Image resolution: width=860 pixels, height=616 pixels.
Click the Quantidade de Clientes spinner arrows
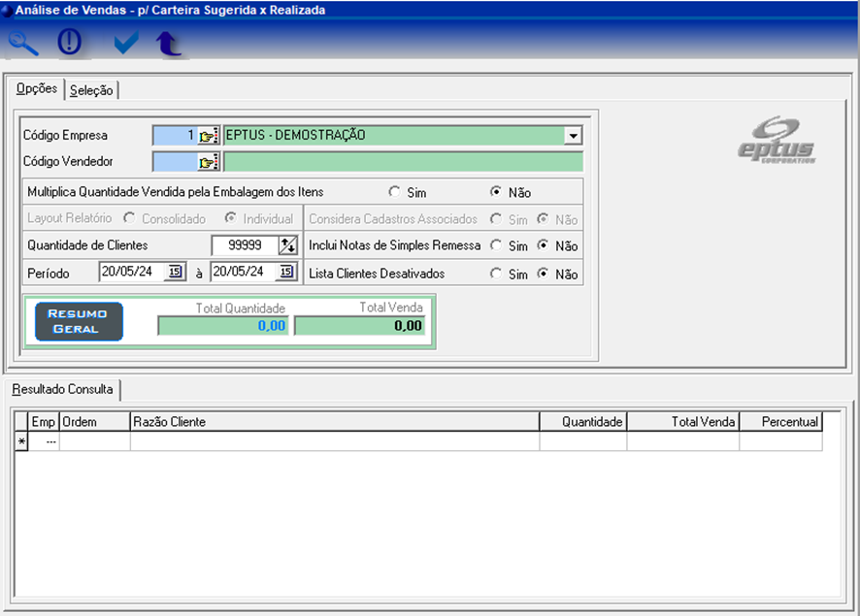287,245
